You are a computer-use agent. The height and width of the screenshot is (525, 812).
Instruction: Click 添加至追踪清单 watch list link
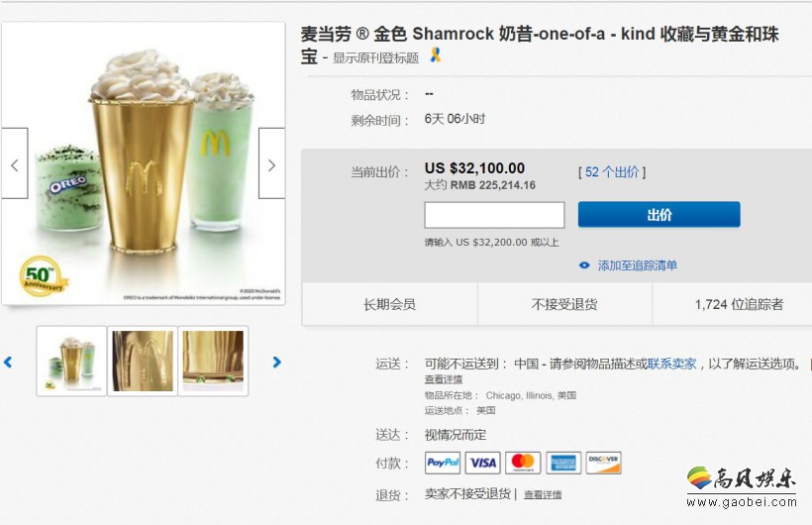click(638, 265)
